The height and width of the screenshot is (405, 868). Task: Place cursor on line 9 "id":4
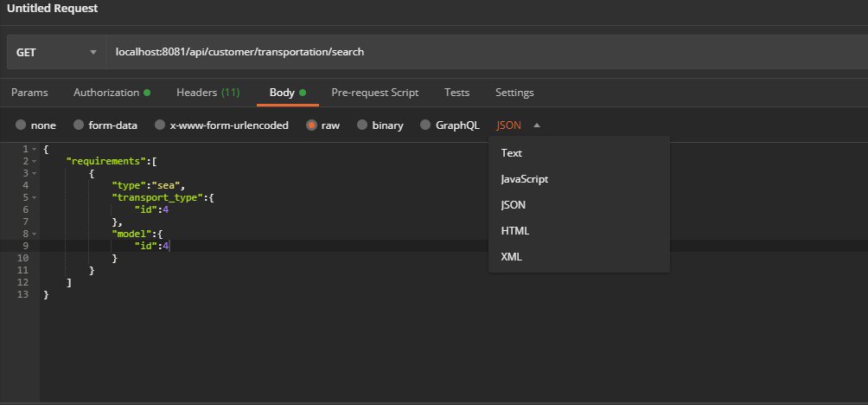151,246
